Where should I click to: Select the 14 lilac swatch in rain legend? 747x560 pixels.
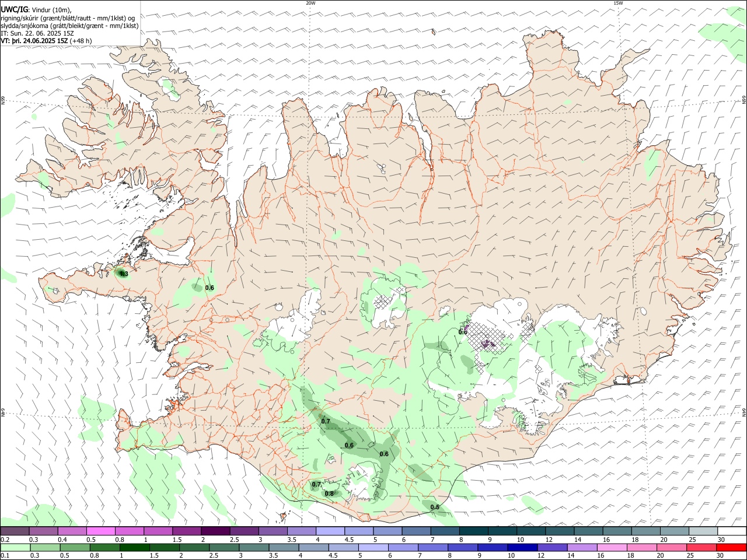coord(581,548)
